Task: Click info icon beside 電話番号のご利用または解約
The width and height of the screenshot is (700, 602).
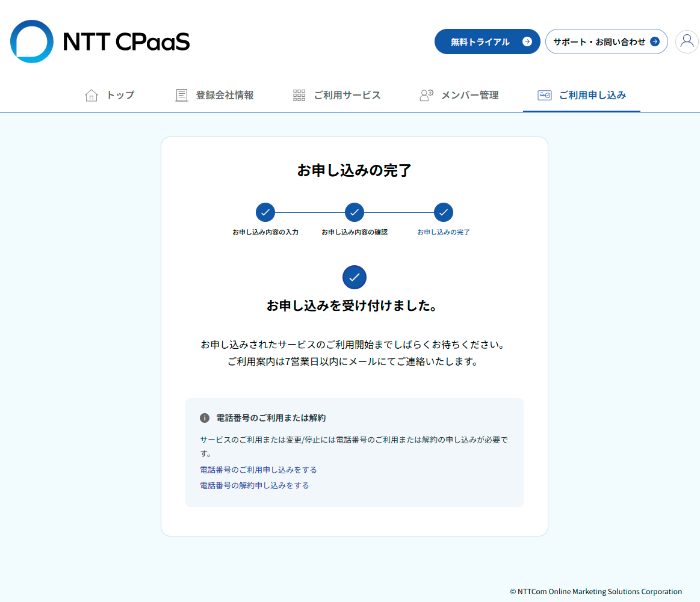Action: click(205, 419)
